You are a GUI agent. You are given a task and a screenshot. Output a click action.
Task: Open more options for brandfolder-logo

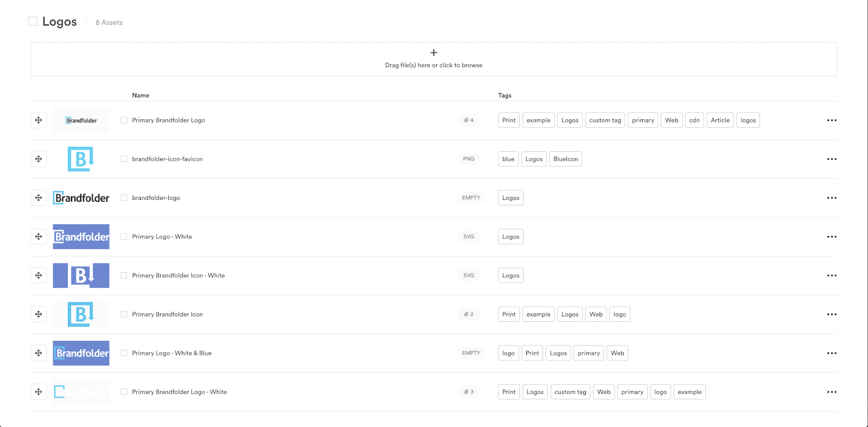click(x=832, y=198)
